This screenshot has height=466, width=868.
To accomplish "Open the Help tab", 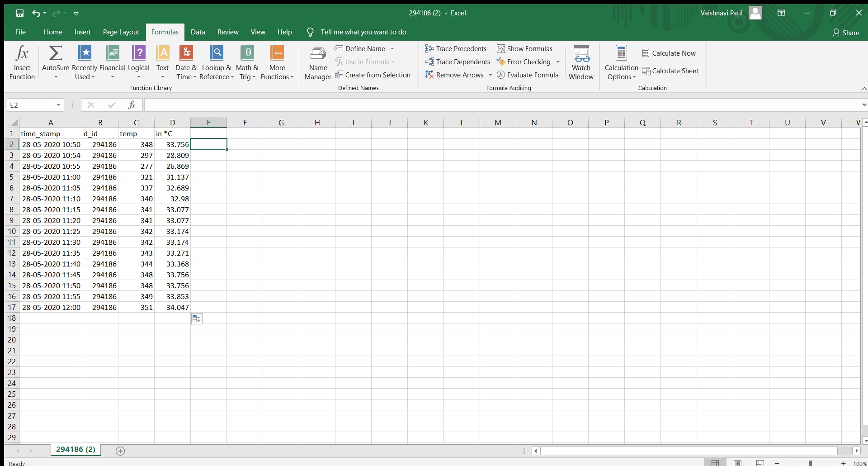I will tap(284, 32).
